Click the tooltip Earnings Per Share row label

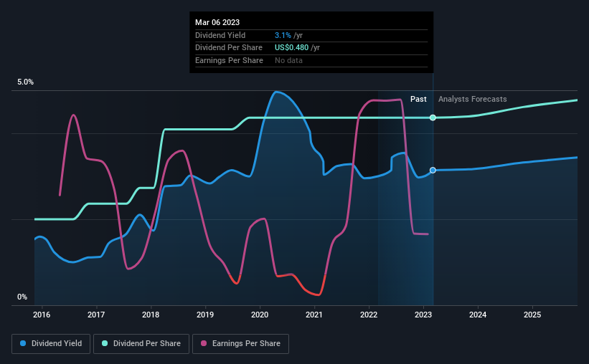pos(229,60)
